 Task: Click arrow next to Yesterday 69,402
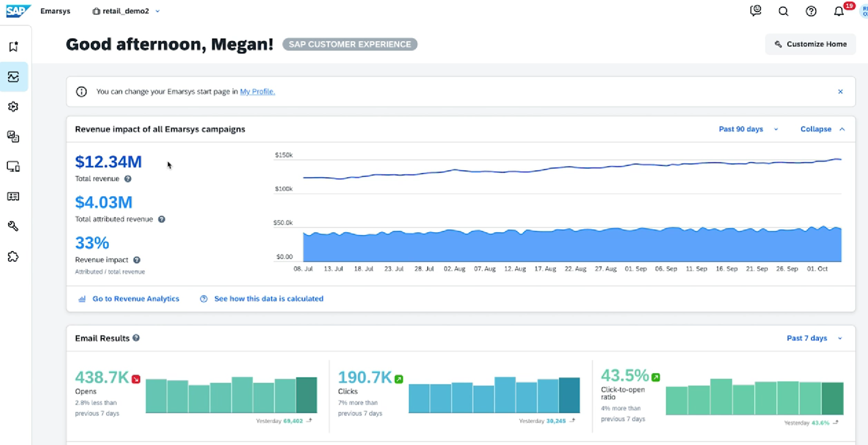click(309, 421)
